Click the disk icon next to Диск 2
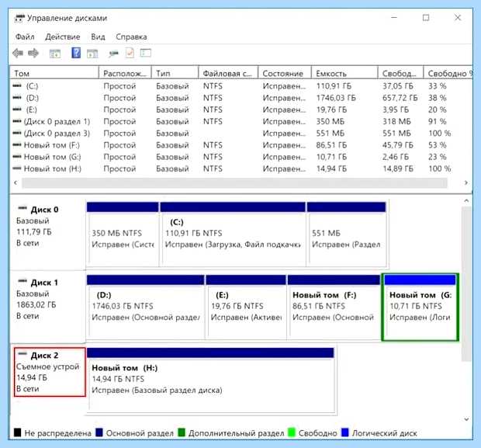The height and width of the screenshot is (448, 481). (x=22, y=354)
